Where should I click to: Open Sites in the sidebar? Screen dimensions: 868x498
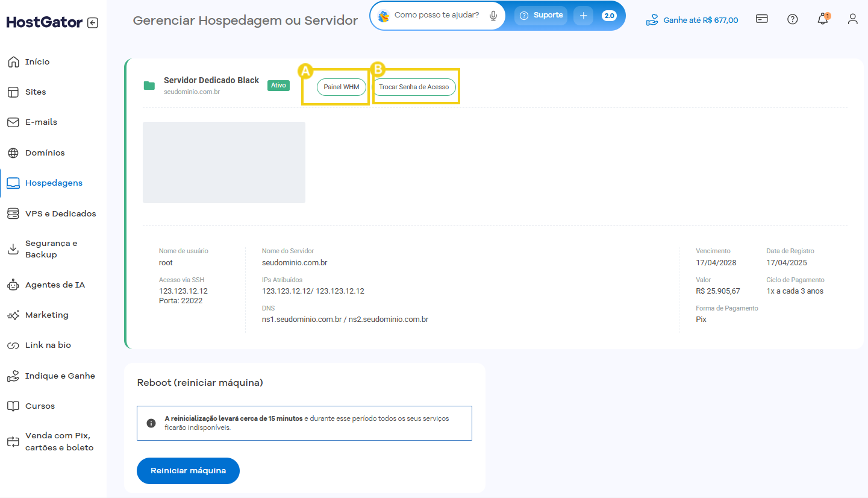coord(36,92)
